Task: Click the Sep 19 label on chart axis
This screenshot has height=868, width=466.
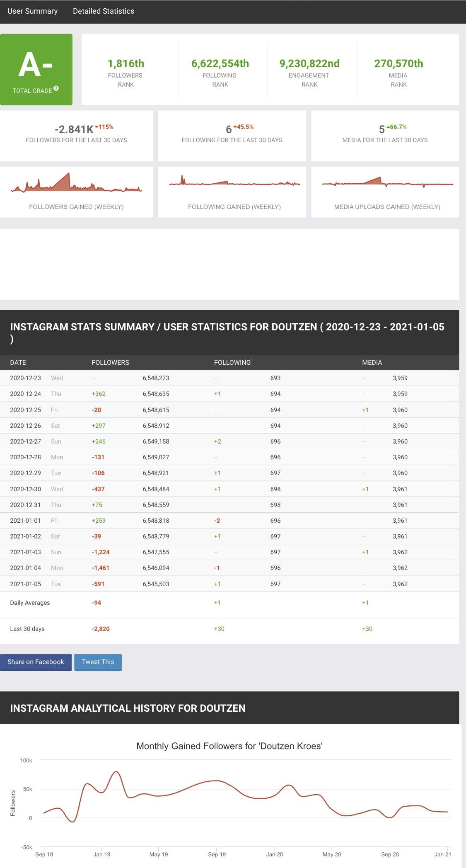Action: [x=217, y=854]
